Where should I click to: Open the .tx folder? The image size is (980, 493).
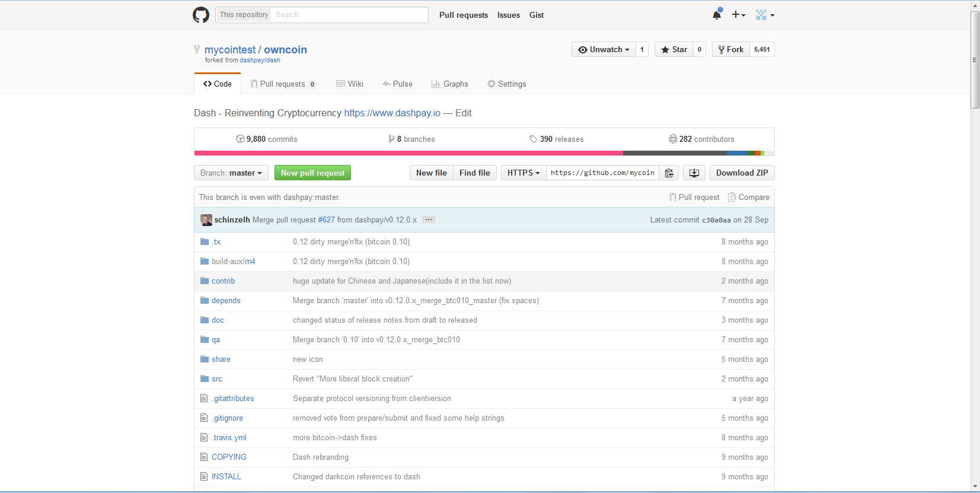216,242
